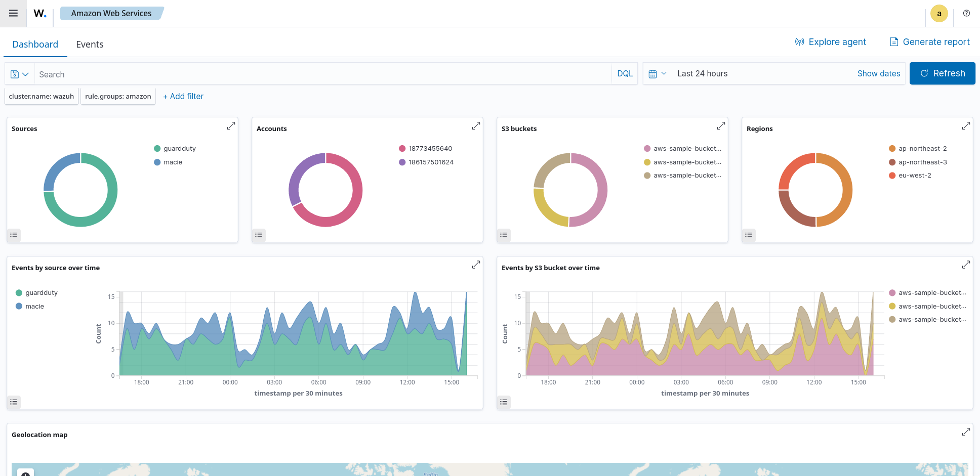Open the date quick-select calendar dropdown
Viewport: 980px width, 476px height.
click(658, 74)
